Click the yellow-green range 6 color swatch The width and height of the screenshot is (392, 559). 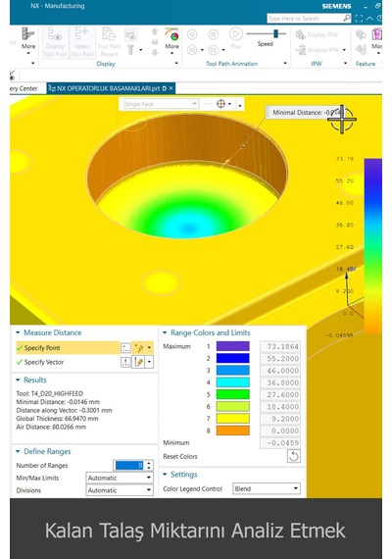pos(232,406)
